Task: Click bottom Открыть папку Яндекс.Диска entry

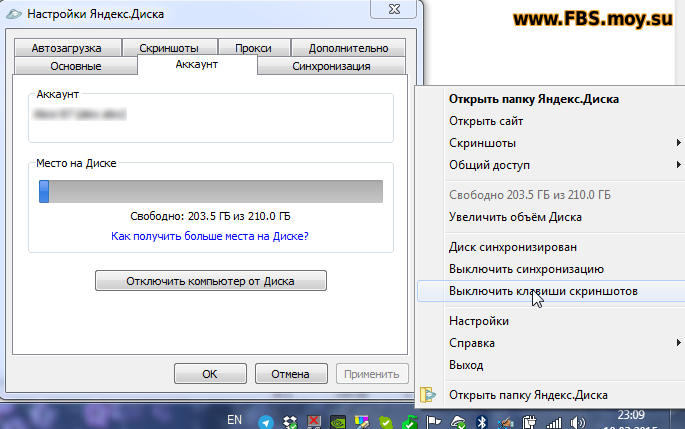Action: 528,395
